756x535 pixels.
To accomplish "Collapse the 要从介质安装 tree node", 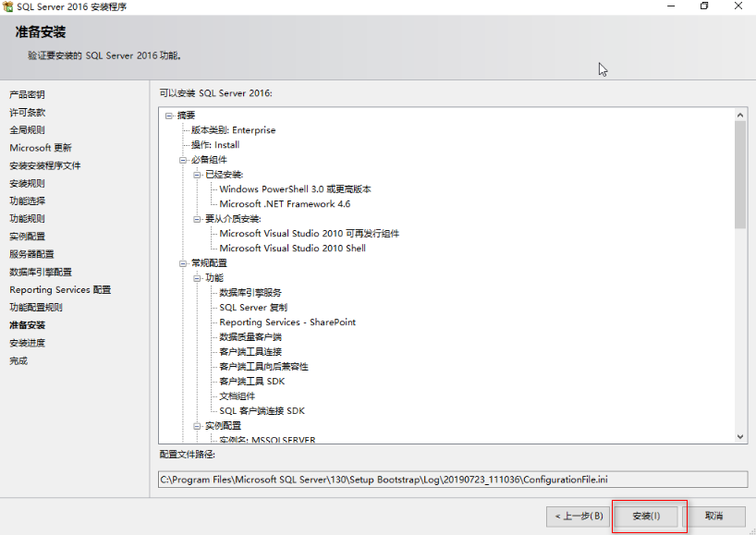I will point(197,219).
